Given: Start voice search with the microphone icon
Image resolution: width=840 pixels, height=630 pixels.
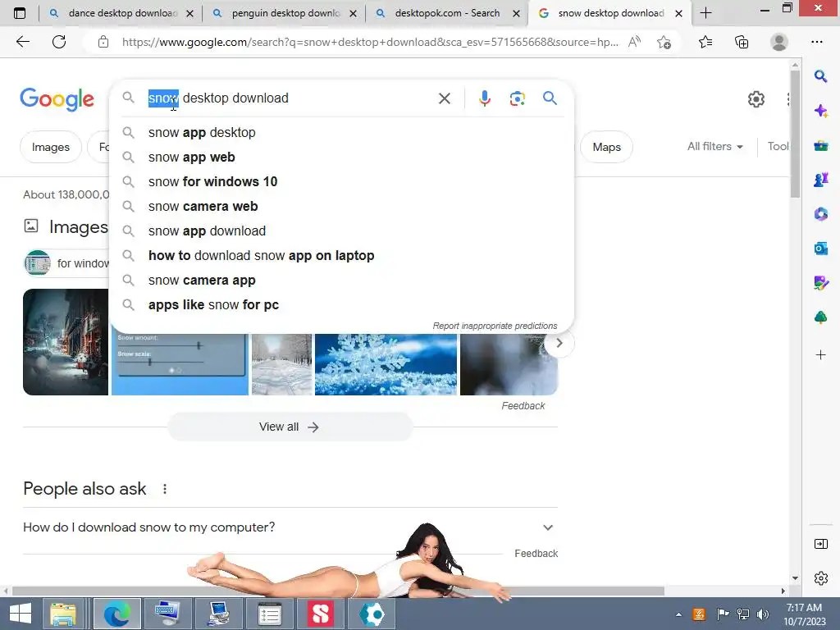Looking at the screenshot, I should click(x=484, y=98).
